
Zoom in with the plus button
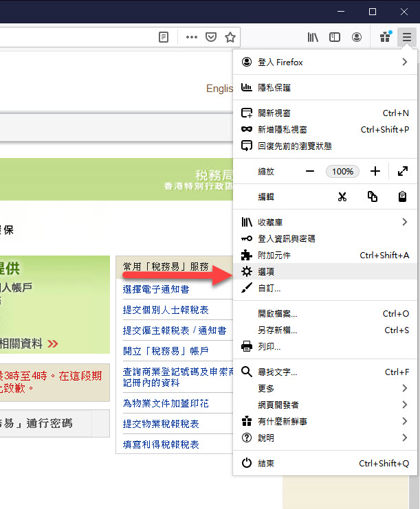pos(375,172)
